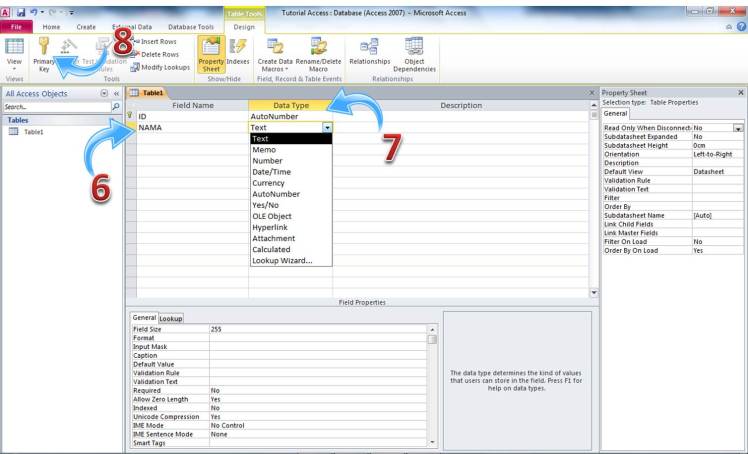The width and height of the screenshot is (748, 454).
Task: Click Create Data Macros icon
Action: coord(275,52)
